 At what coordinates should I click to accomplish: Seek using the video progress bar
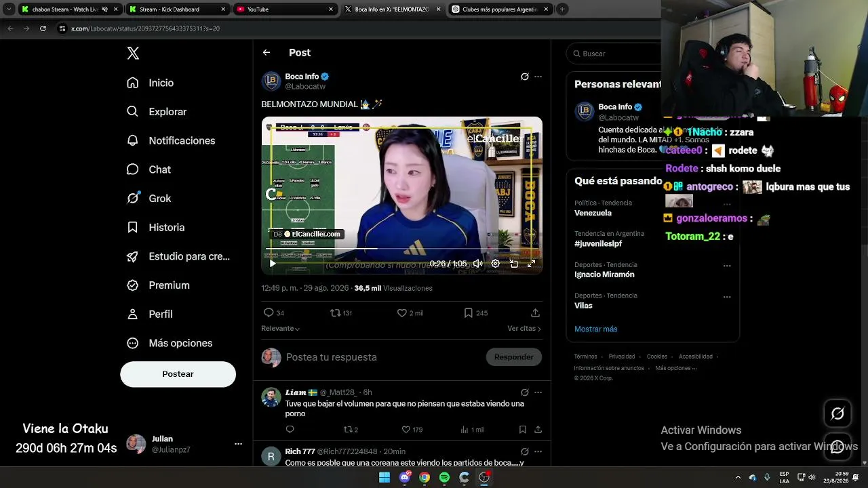(x=402, y=249)
